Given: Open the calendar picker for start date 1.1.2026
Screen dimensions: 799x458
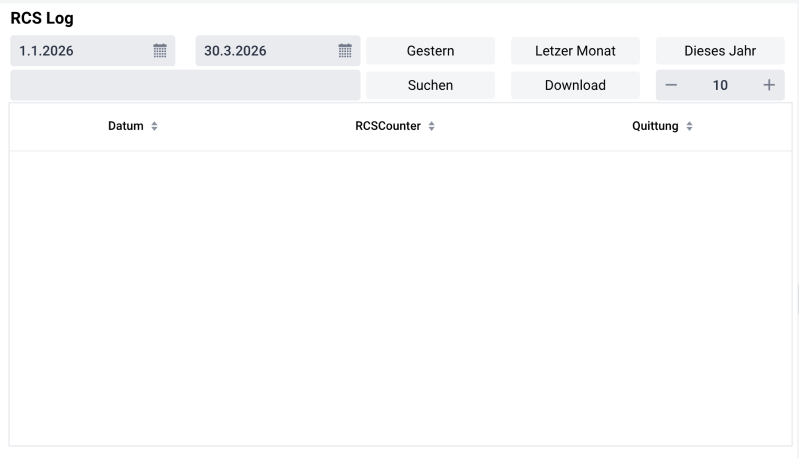Looking at the screenshot, I should click(160, 51).
